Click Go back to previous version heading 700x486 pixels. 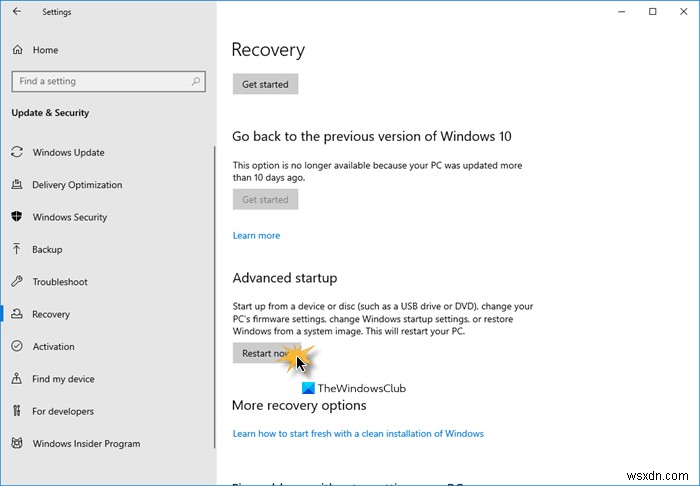(372, 136)
